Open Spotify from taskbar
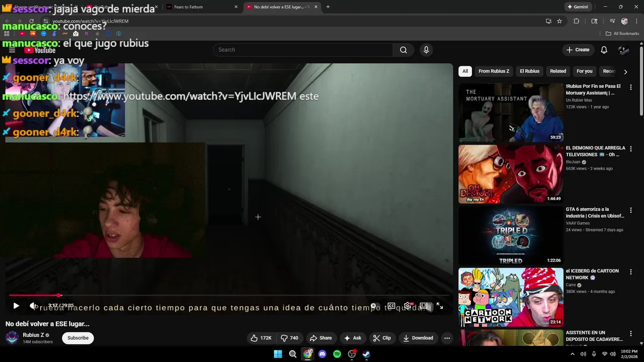The height and width of the screenshot is (362, 644). [x=337, y=354]
